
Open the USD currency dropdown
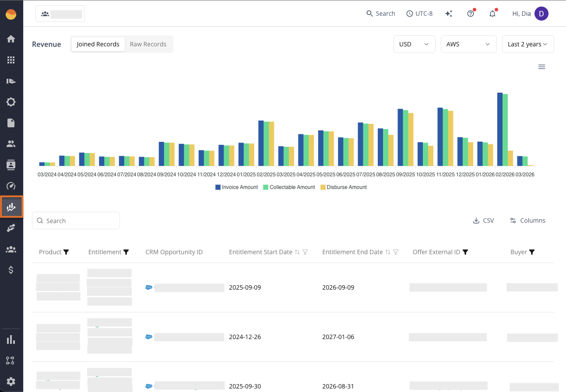click(x=414, y=44)
